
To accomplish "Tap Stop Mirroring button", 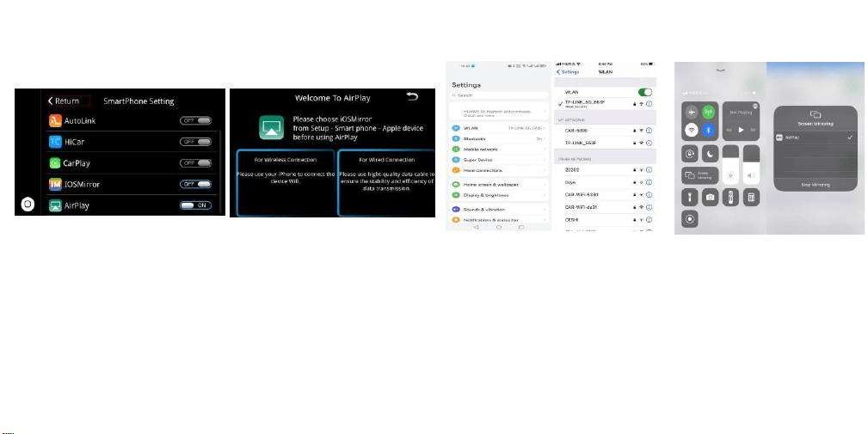I will coord(816,185).
